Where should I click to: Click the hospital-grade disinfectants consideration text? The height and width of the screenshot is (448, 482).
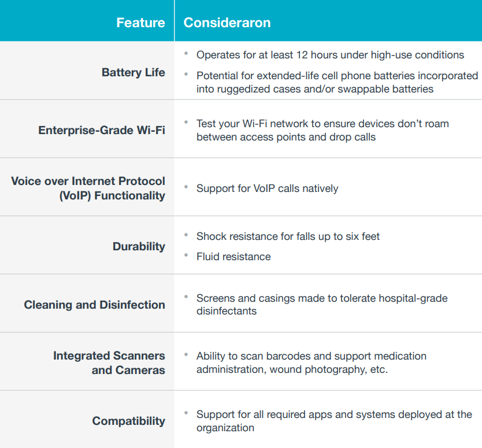point(321,305)
